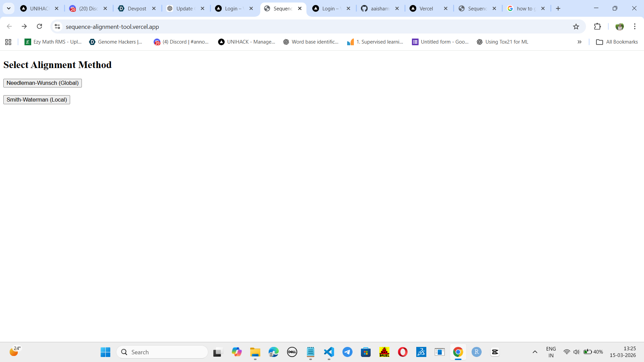This screenshot has height=362, width=644.
Task: Switch to the Devpost tab
Action: click(137, 9)
